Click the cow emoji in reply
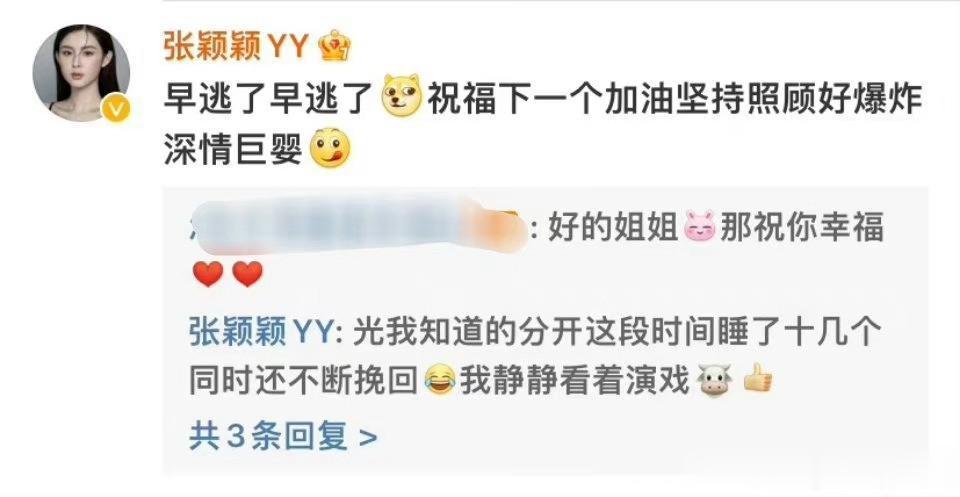960x497 pixels. click(714, 381)
